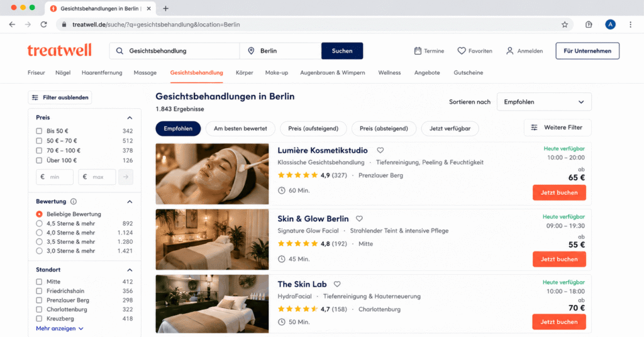This screenshot has height=337, width=644.
Task: Click Filter ausblenden button
Action: tap(60, 97)
